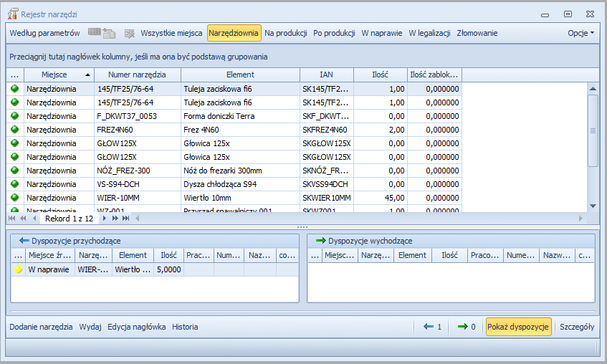Click the splitter handle between the grid and dispositions
The width and height of the screenshot is (607, 364).
coord(302,227)
